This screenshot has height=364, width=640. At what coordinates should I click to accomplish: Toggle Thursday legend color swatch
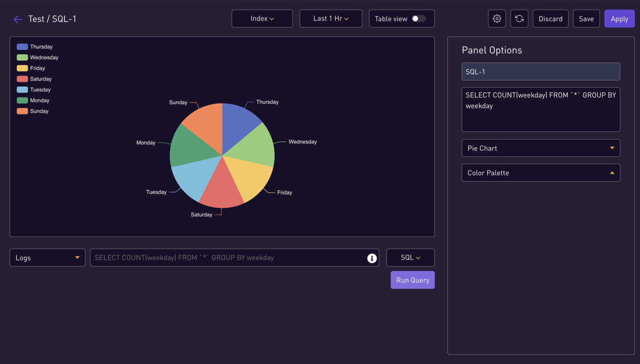point(22,47)
